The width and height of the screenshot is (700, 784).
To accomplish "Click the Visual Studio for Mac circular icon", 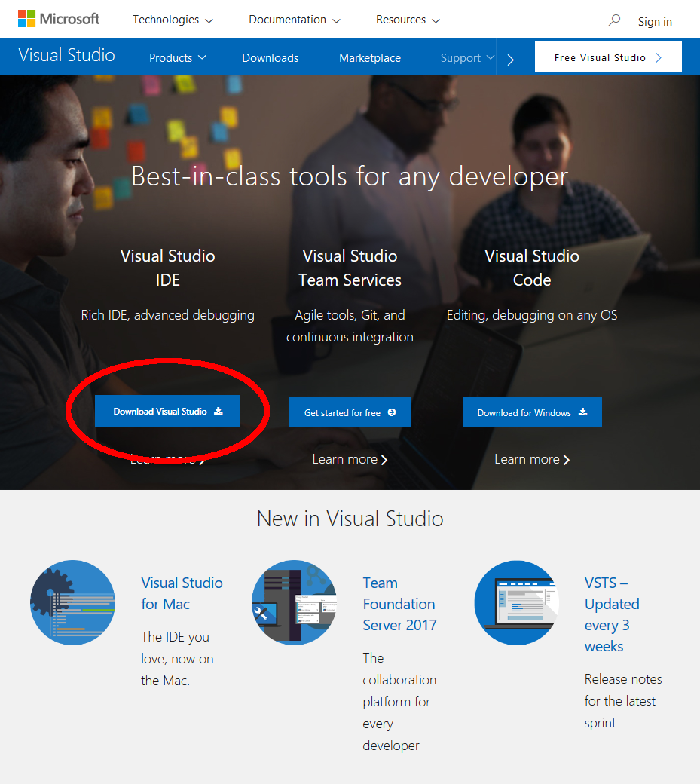I will coord(73,602).
